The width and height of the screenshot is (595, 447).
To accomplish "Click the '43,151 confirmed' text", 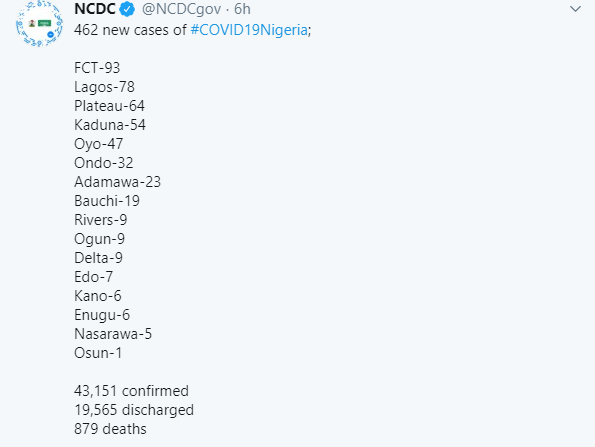I will (x=131, y=391).
